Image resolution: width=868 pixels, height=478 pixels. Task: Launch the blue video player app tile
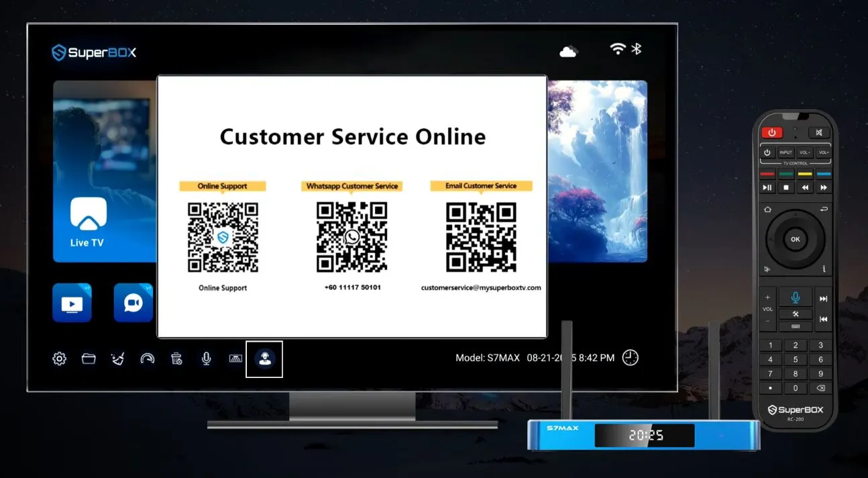coord(72,303)
